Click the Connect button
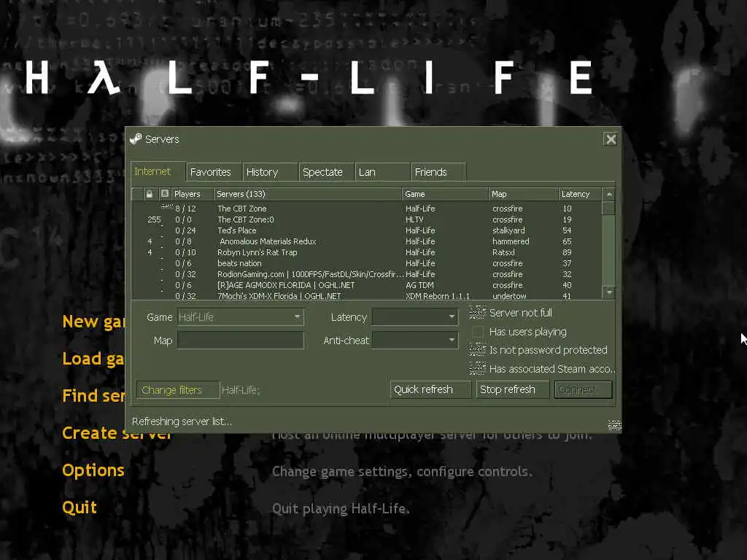This screenshot has height=560, width=747. (583, 389)
